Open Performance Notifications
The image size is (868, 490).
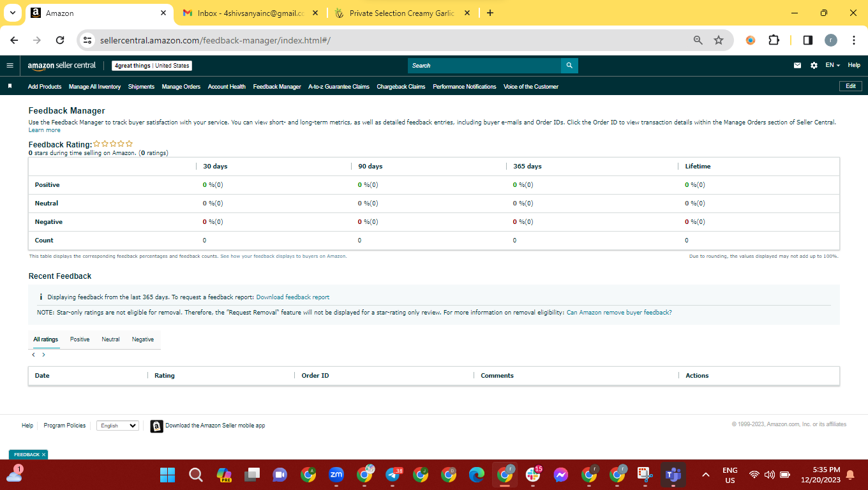pos(465,87)
